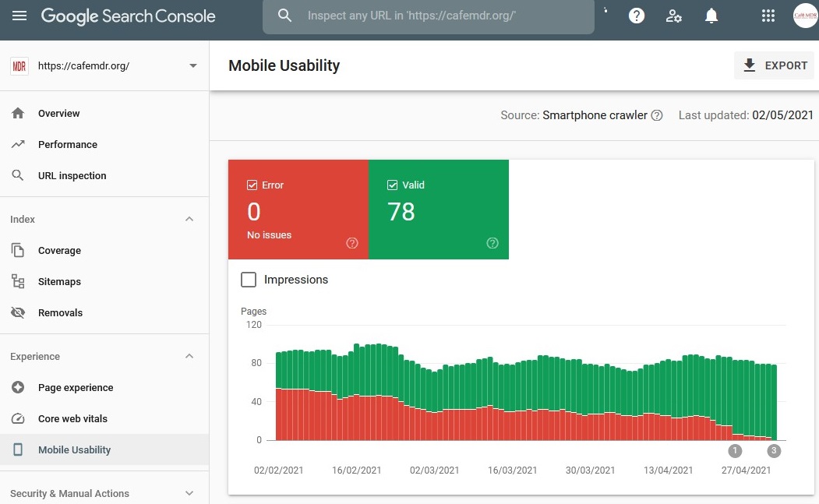819x504 pixels.
Task: Open the cafemdr.org property dropdown
Action: click(x=193, y=66)
